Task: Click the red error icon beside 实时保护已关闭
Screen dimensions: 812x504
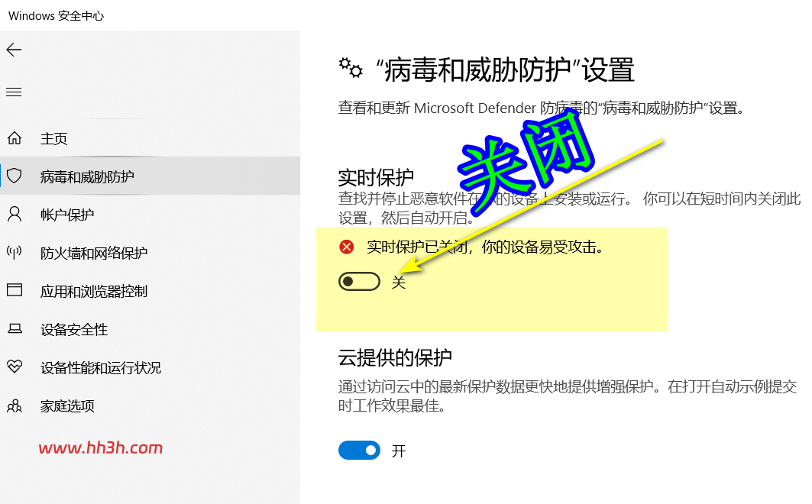Action: [x=347, y=247]
